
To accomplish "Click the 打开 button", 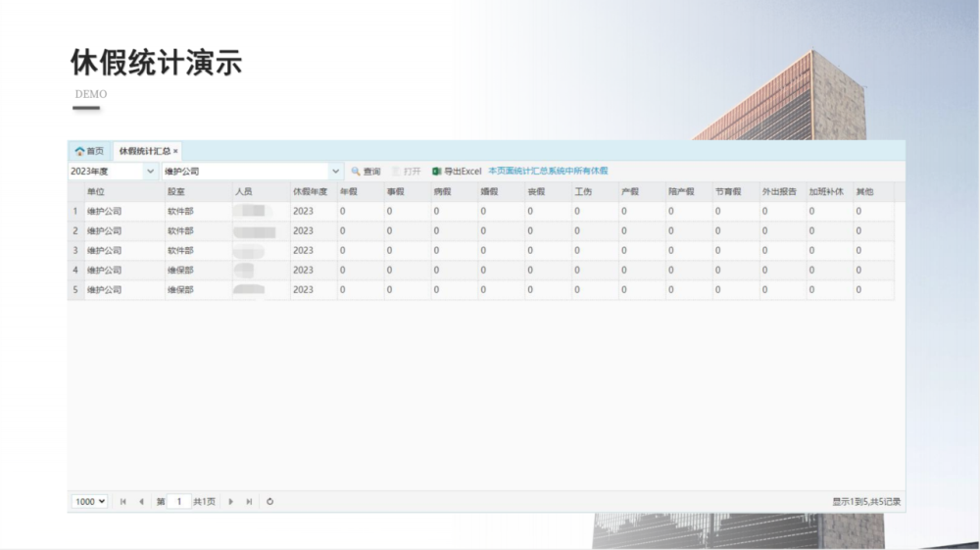I will pyautogui.click(x=407, y=172).
